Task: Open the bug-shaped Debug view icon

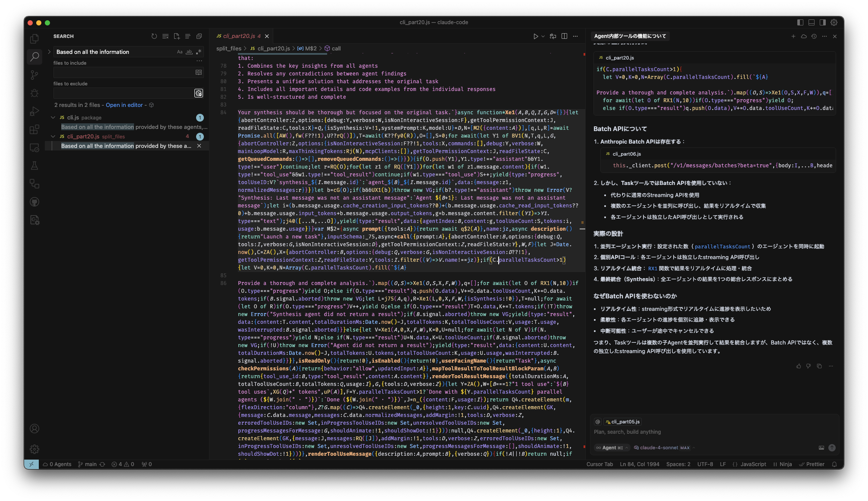Action: (x=34, y=93)
